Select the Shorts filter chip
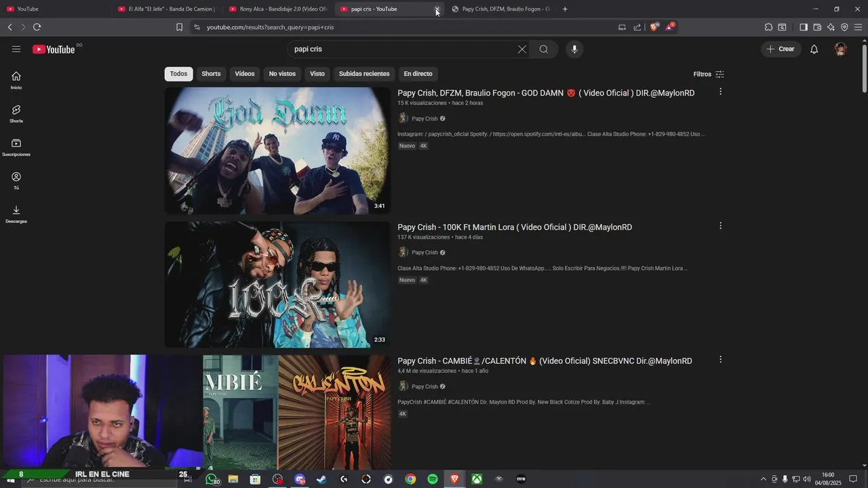The width and height of the screenshot is (868, 488). (211, 74)
